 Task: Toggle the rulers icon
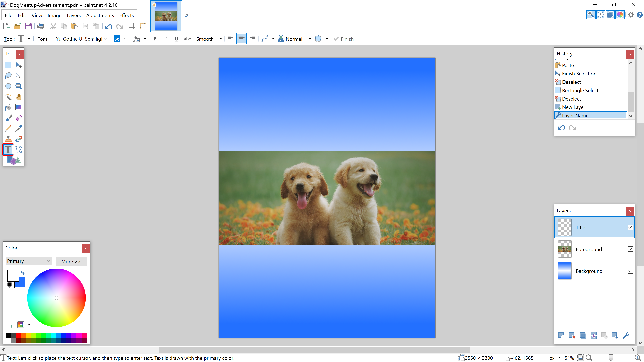(x=143, y=26)
